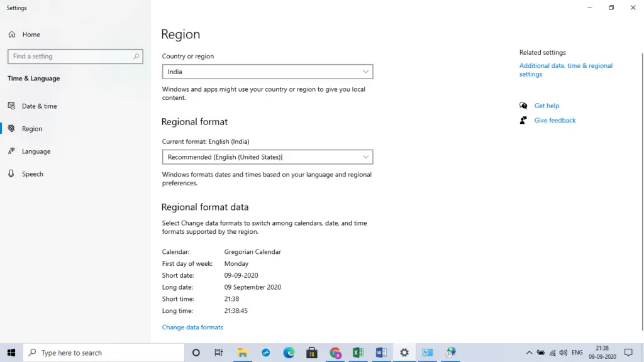Viewport: 644px width, 362px height.
Task: Click the ENG input language indicator
Action: tap(577, 353)
